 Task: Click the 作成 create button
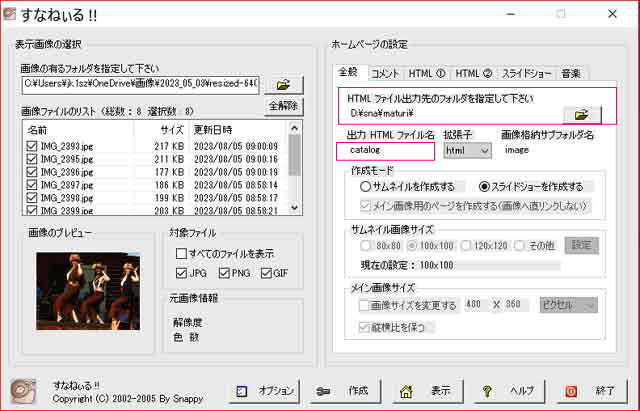[x=344, y=390]
